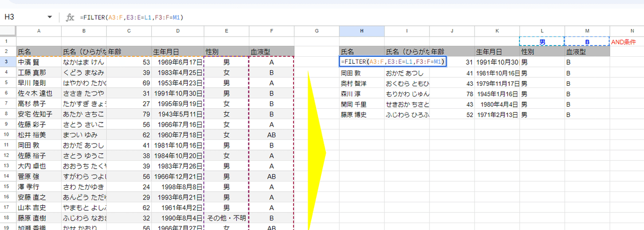
Task: Click the name cell 澤 孝行
Action: coord(39,187)
